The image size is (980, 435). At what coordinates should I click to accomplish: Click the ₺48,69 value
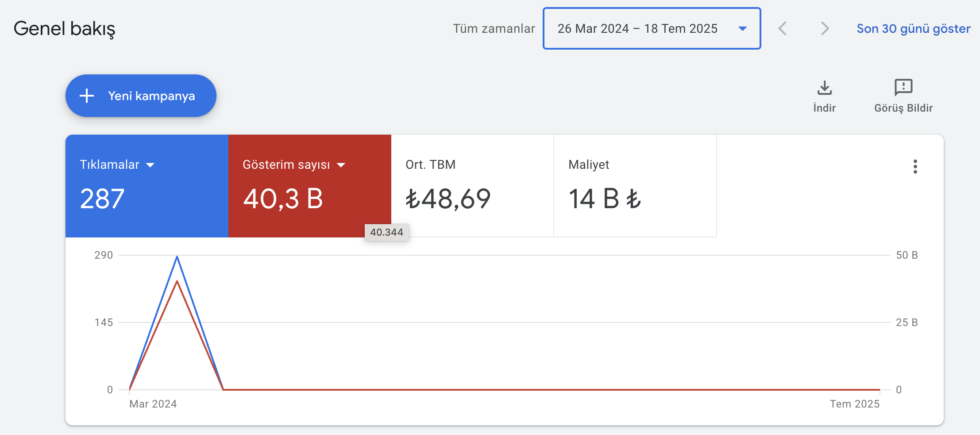[x=448, y=198]
